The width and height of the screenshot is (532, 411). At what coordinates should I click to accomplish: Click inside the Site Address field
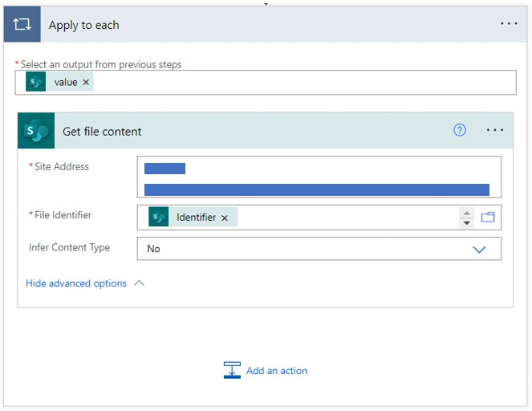click(x=319, y=177)
